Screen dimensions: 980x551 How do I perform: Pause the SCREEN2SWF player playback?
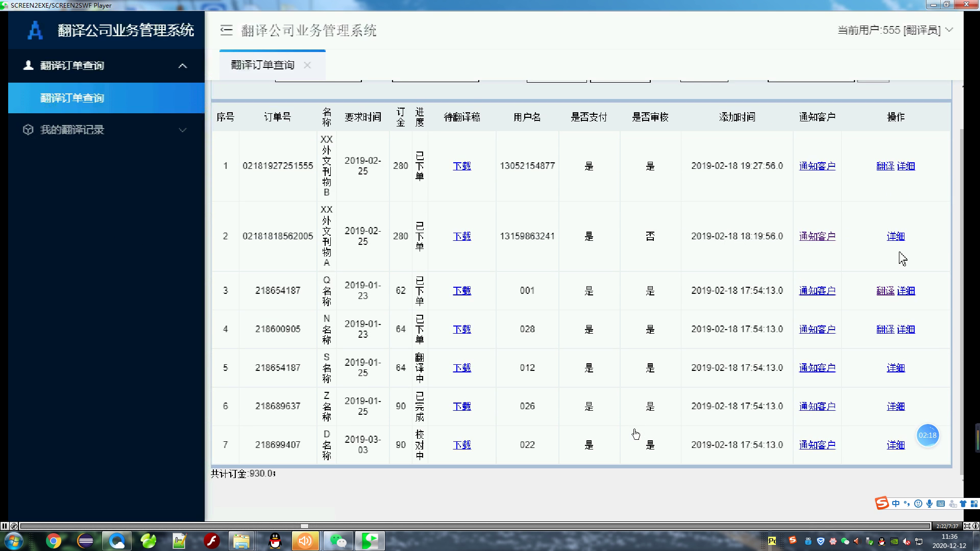pyautogui.click(x=4, y=526)
